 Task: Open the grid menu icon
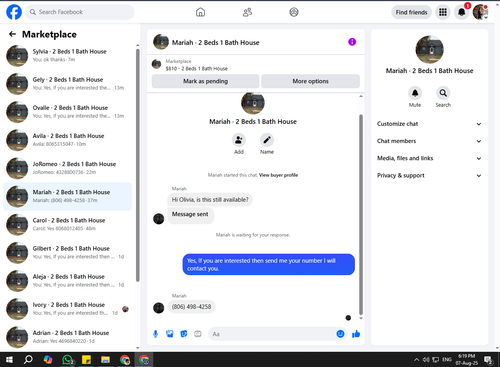(x=443, y=12)
